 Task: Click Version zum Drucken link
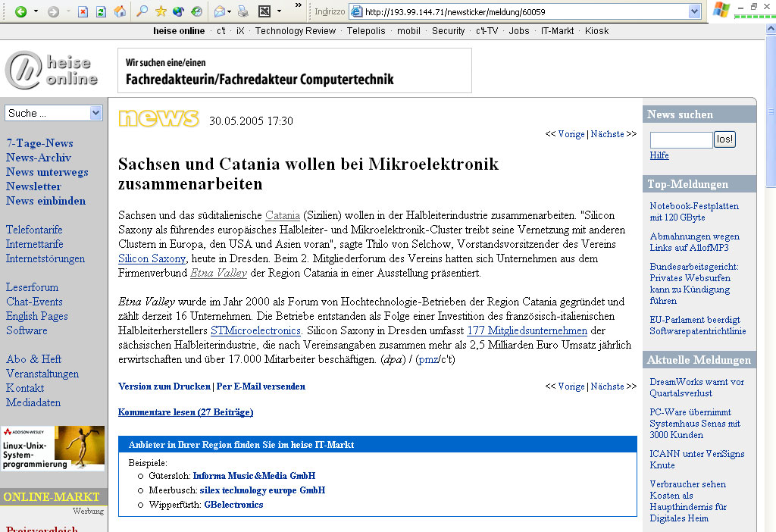point(164,386)
